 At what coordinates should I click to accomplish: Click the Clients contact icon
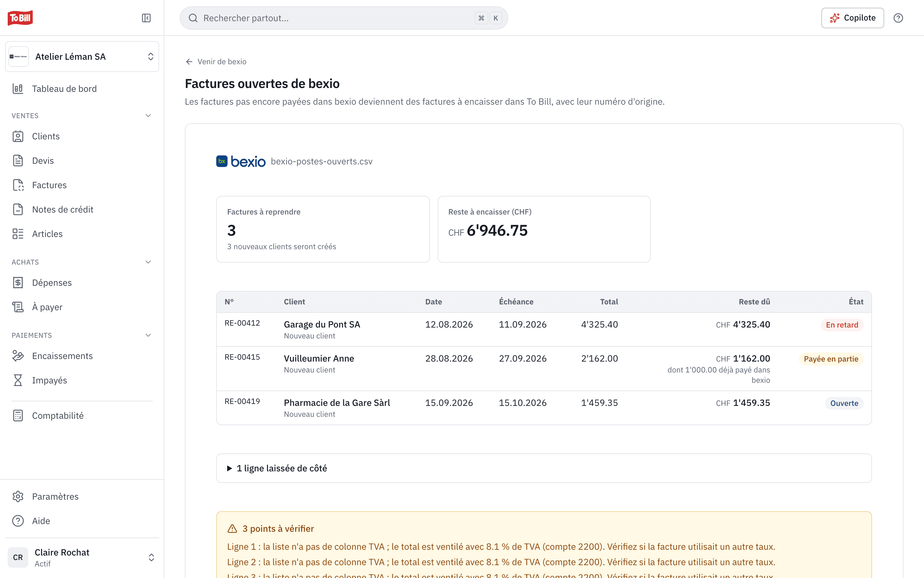(18, 136)
